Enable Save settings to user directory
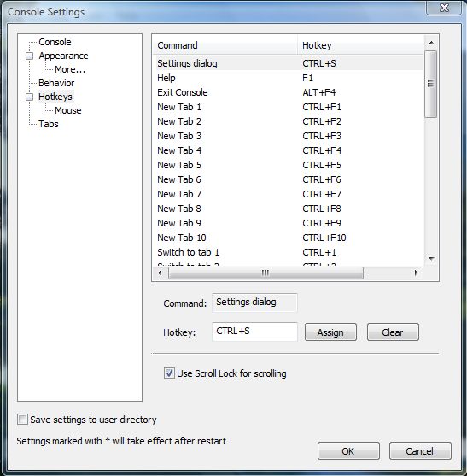467x476 pixels. (22, 420)
